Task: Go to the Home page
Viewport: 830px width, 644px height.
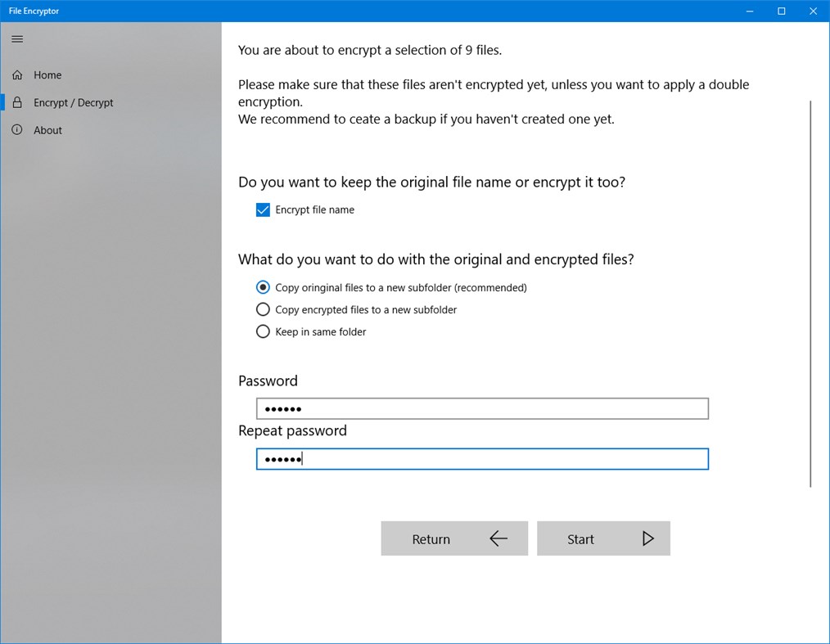Action: (x=48, y=74)
